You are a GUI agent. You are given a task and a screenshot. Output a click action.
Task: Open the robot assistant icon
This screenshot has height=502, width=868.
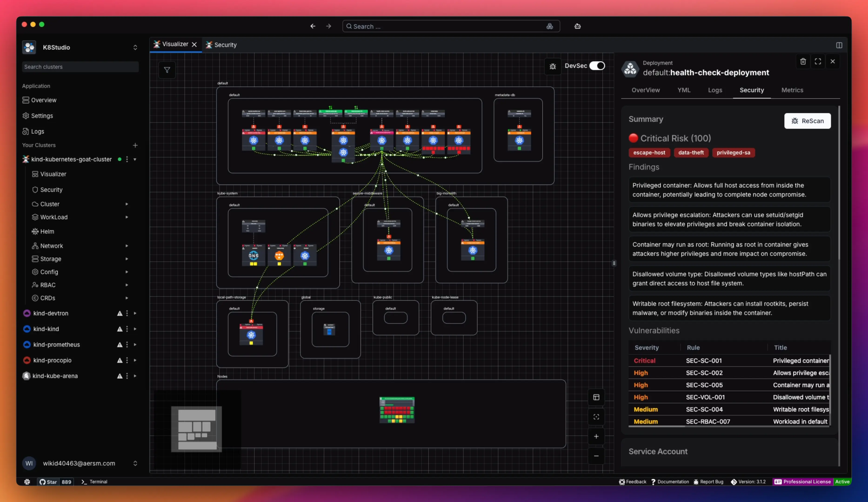pos(578,26)
